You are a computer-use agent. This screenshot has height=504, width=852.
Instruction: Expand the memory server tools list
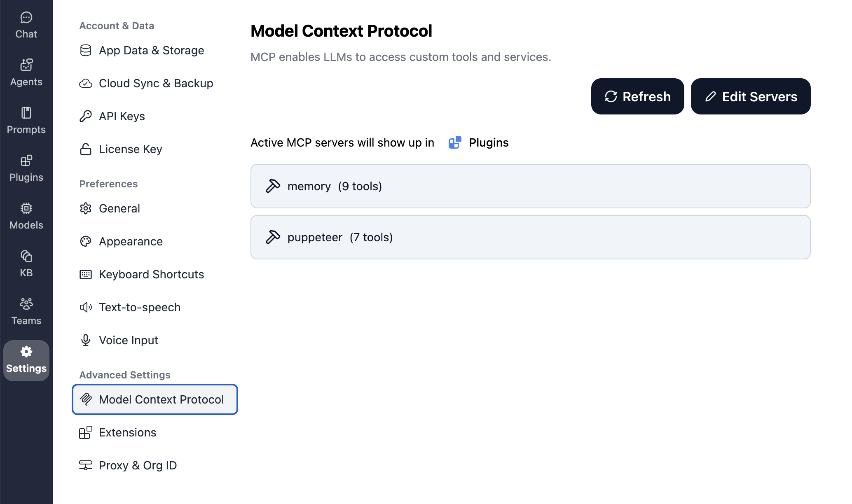click(530, 186)
